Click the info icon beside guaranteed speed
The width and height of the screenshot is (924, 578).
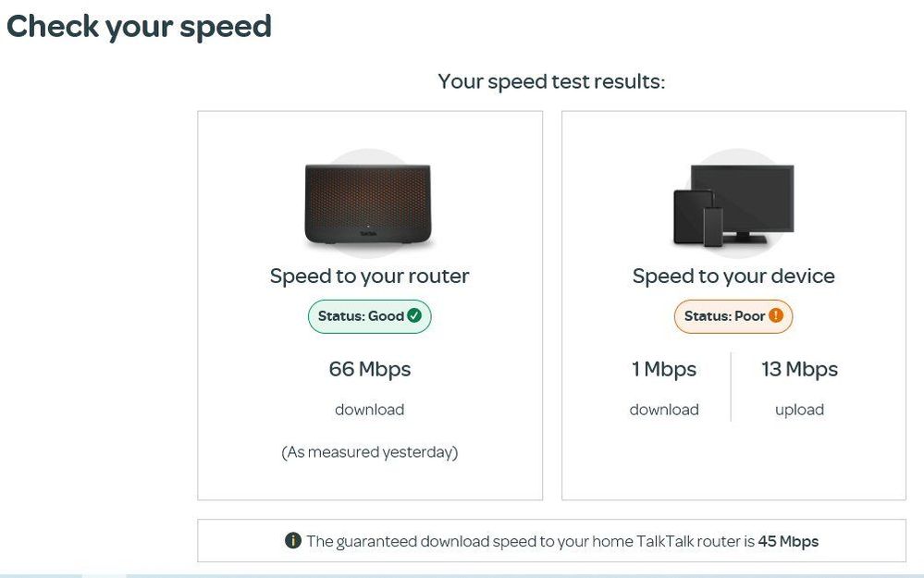(293, 541)
